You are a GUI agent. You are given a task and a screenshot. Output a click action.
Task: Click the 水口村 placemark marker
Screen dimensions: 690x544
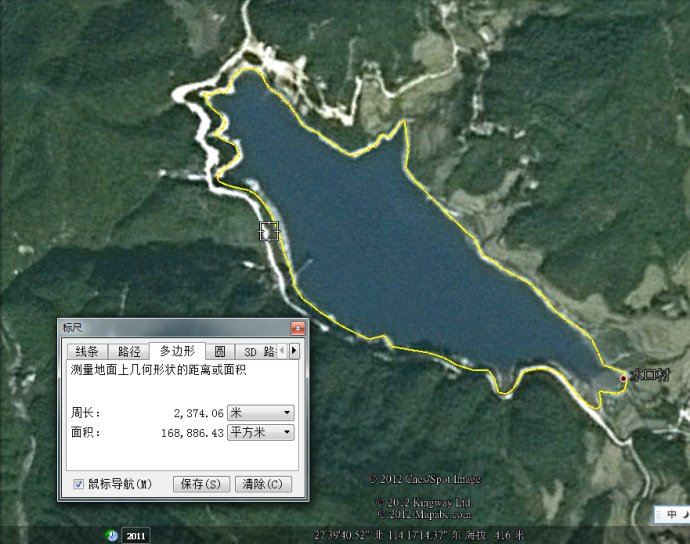click(624, 378)
